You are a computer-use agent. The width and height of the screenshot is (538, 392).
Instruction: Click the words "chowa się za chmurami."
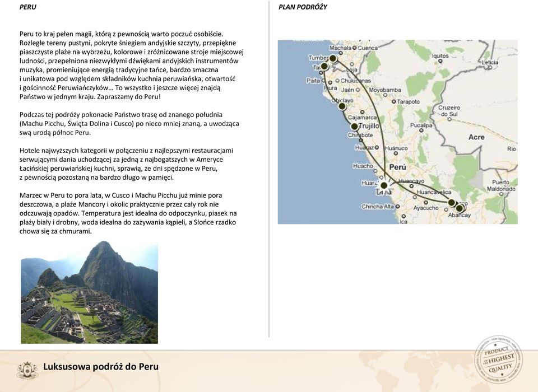point(55,231)
